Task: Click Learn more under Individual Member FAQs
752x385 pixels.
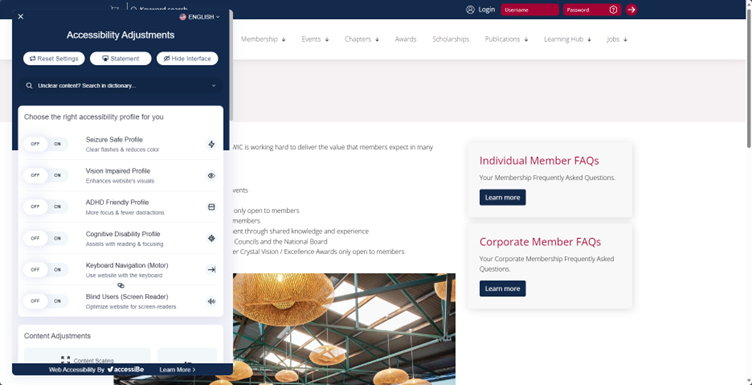Action: pyautogui.click(x=503, y=198)
